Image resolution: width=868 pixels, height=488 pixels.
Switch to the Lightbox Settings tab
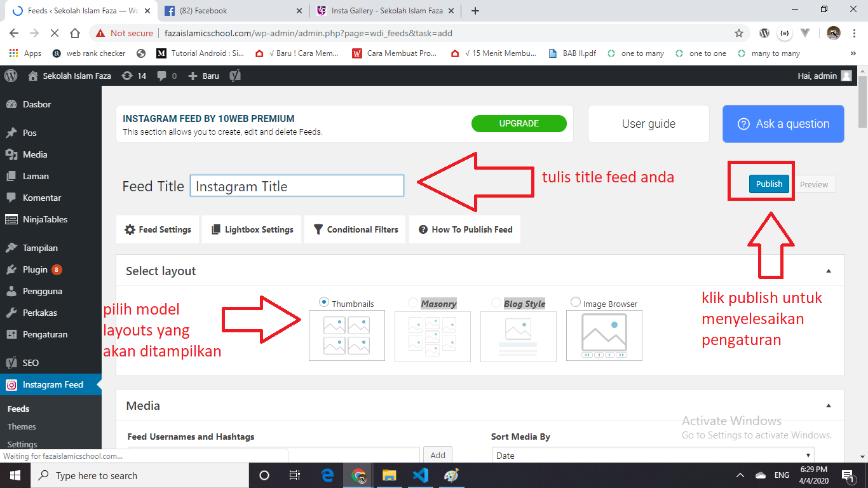pos(252,229)
